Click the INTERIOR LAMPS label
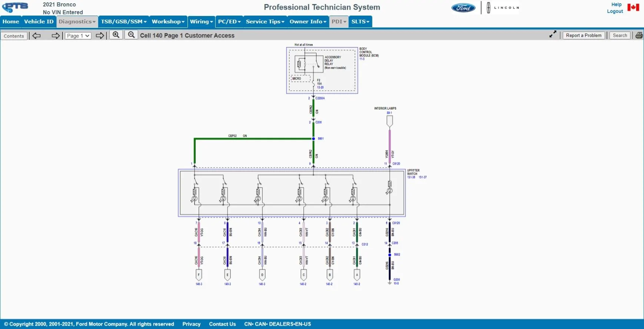The width and height of the screenshot is (644, 329). [385, 108]
